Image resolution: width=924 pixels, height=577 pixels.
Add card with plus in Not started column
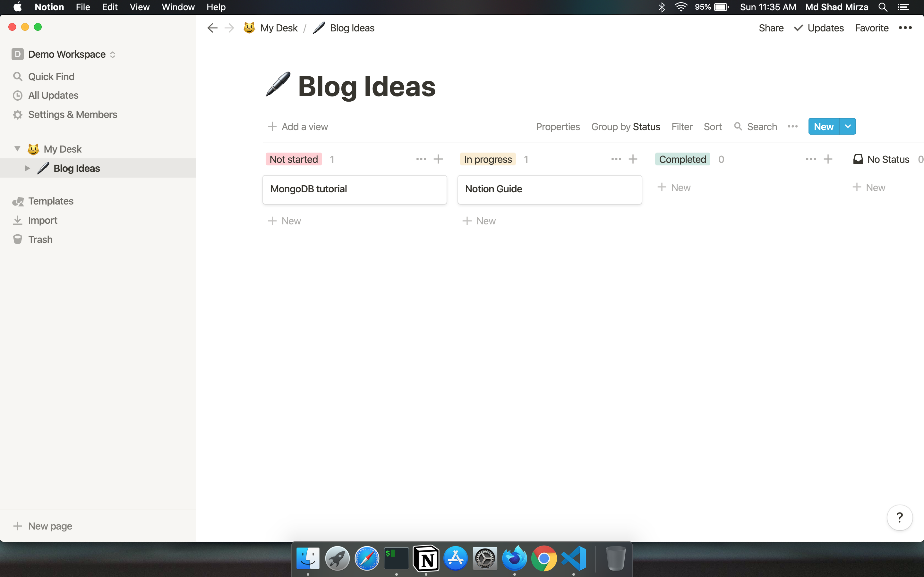click(x=438, y=159)
